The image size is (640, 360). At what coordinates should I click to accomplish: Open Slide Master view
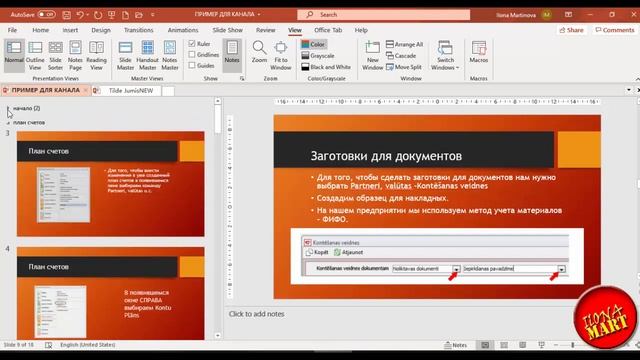[x=125, y=56]
